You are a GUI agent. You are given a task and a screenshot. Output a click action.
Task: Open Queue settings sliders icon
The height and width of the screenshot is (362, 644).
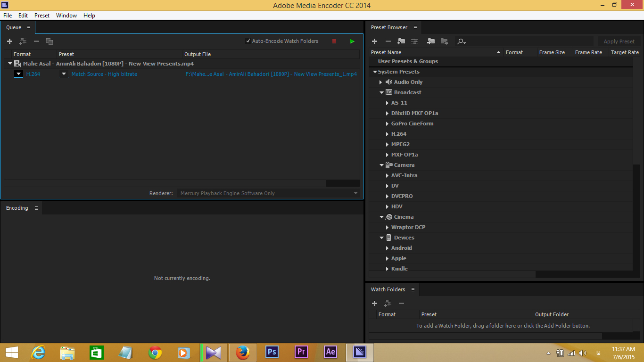[x=23, y=41]
